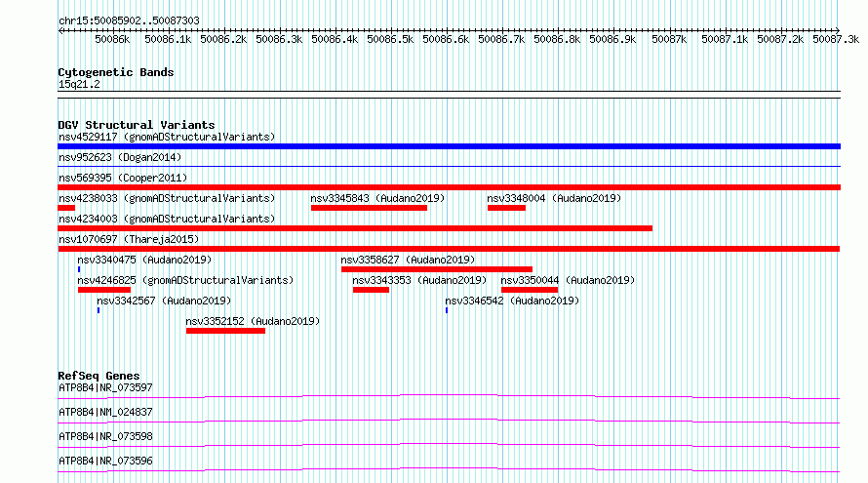This screenshot has width=868, height=483.
Task: Click the nsv4529117 gnomAD variant label
Action: pos(167,137)
